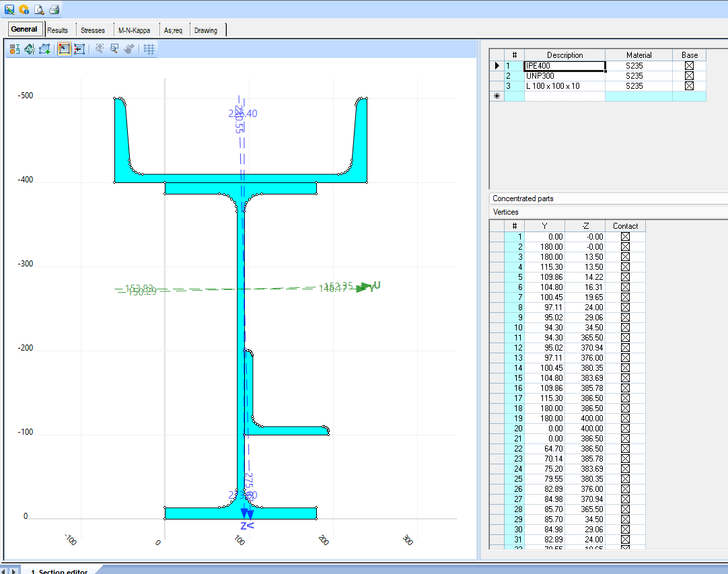The width and height of the screenshot is (728, 574).
Task: Click the add polygon shape icon
Action: (44, 48)
